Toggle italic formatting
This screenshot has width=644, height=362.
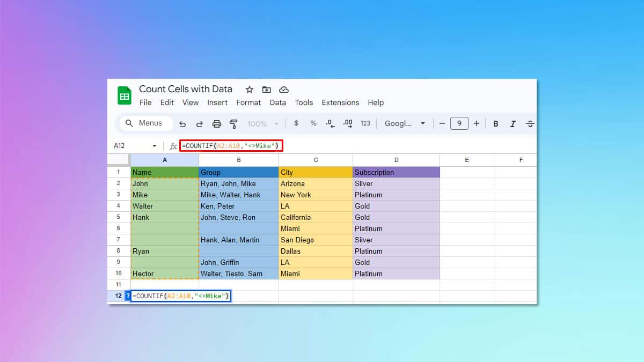pyautogui.click(x=513, y=123)
